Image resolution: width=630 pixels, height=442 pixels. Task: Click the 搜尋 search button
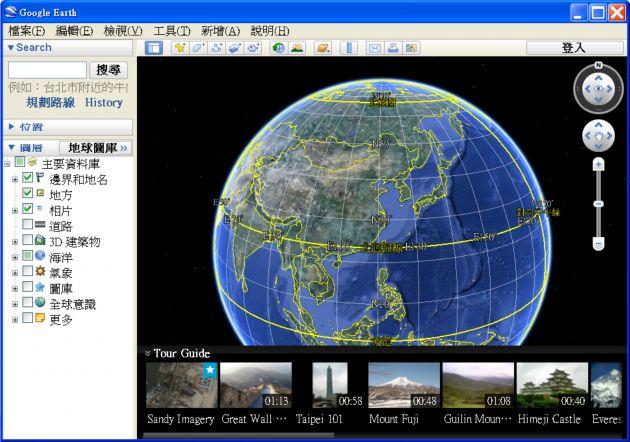click(110, 69)
